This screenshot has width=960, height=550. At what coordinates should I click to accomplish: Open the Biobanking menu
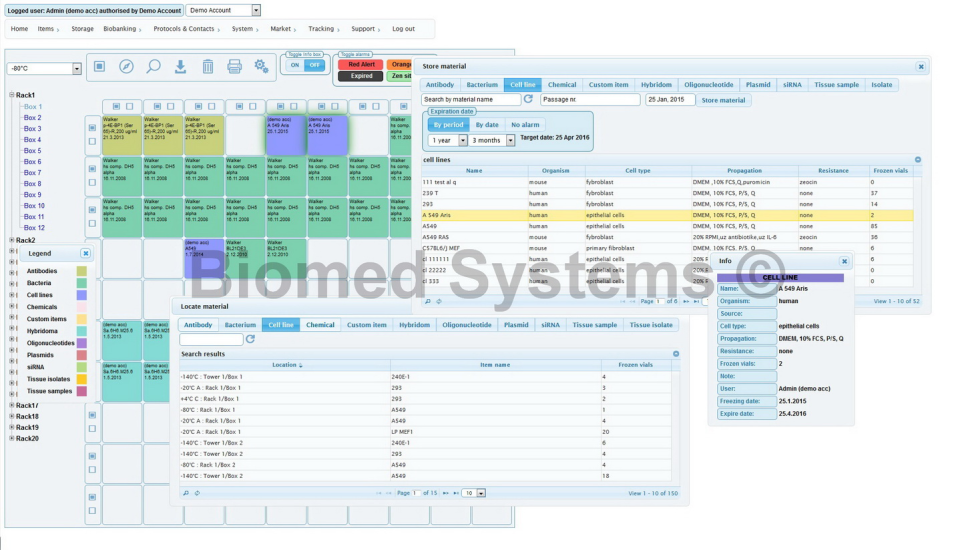pos(122,29)
